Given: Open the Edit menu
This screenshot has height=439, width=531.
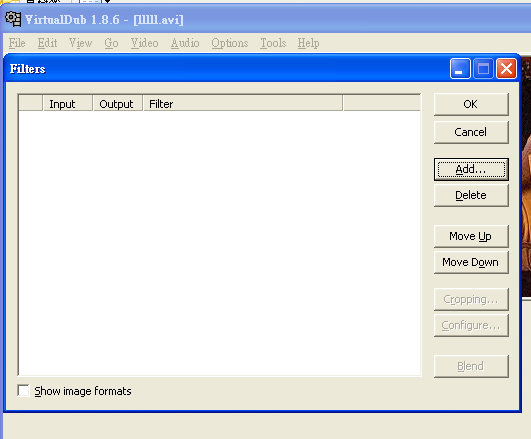Looking at the screenshot, I should click(47, 43).
